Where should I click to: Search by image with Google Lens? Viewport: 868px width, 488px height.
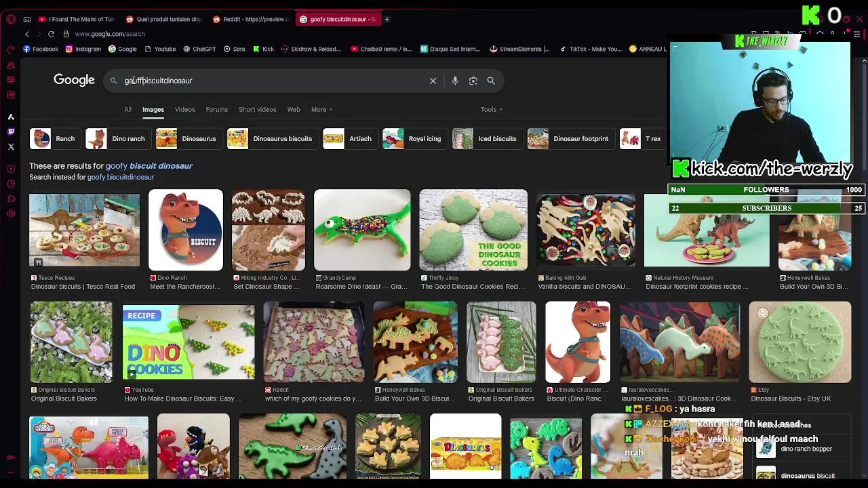tap(473, 81)
